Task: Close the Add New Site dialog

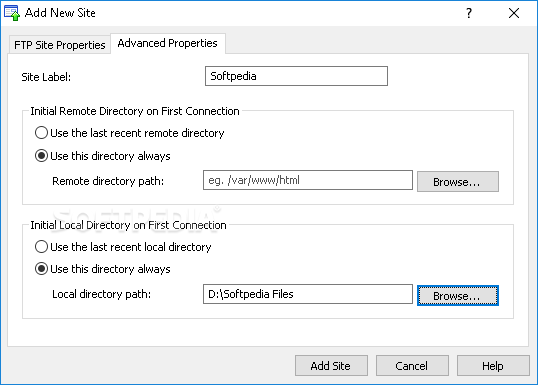Action: tap(514, 13)
